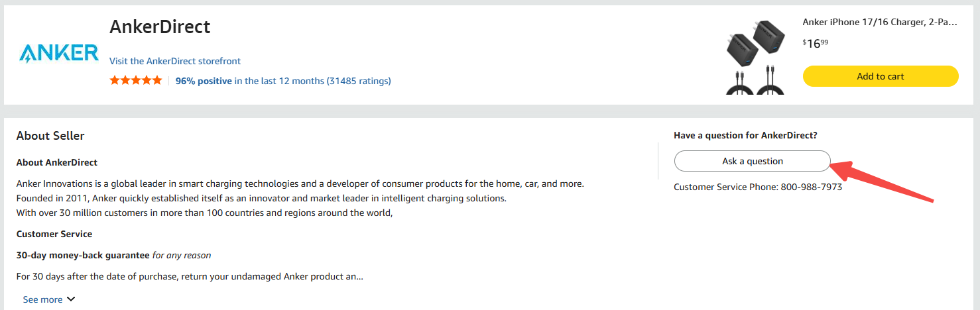Click "Have a question for AnkerDirect?" label
This screenshot has width=980, height=310.
(745, 135)
